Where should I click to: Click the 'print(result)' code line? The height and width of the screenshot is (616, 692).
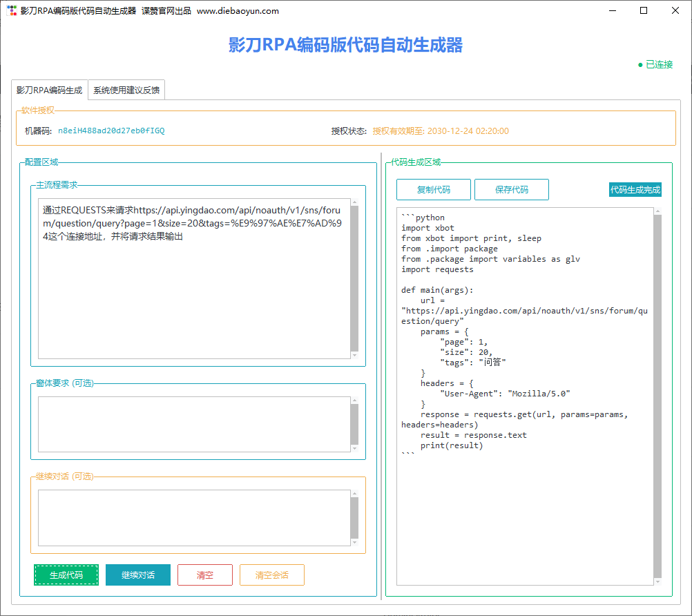pyautogui.click(x=452, y=445)
